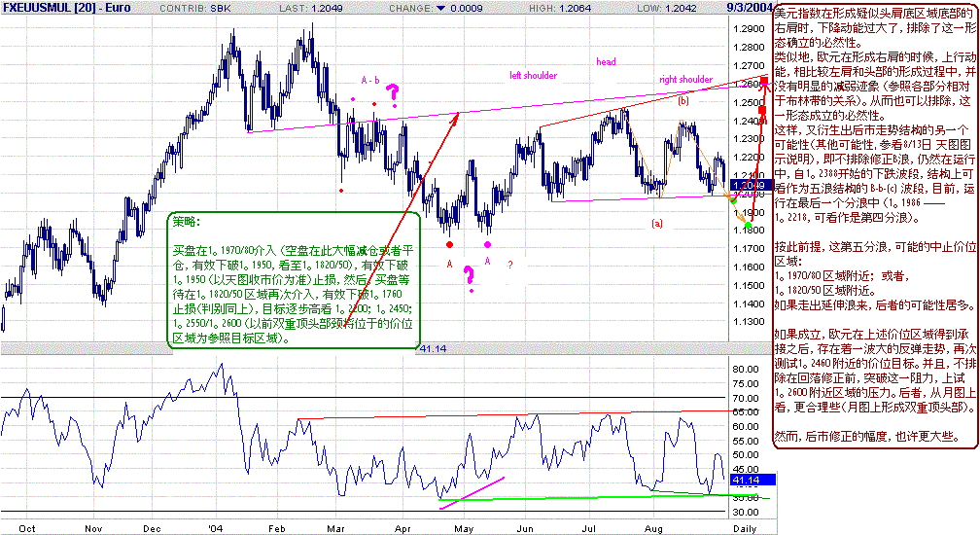This screenshot has height=535, width=980.
Task: Click the red dot above label A
Action: click(449, 244)
